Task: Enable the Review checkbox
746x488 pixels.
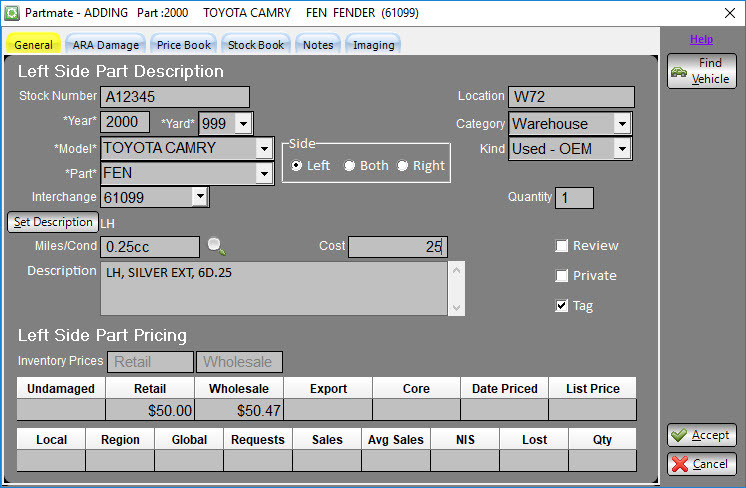Action: coord(561,246)
